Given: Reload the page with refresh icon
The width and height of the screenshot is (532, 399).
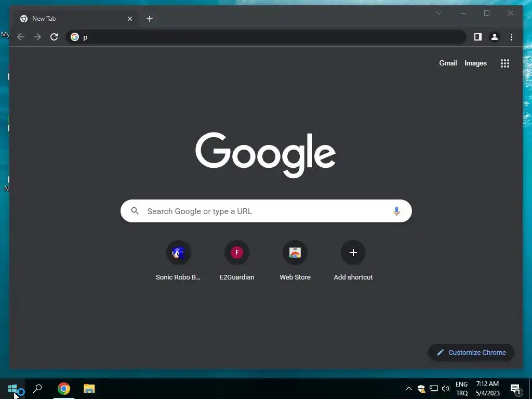Looking at the screenshot, I should pyautogui.click(x=54, y=37).
